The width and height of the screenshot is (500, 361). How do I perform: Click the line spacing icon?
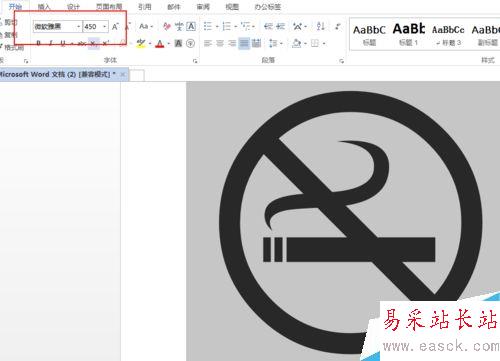pyautogui.click(x=273, y=43)
